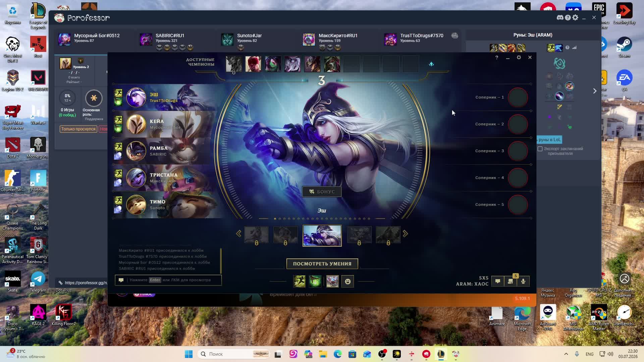Select the highlighted default Ashe skin thumbnail
The width and height of the screenshot is (644, 362).
pos(322,236)
